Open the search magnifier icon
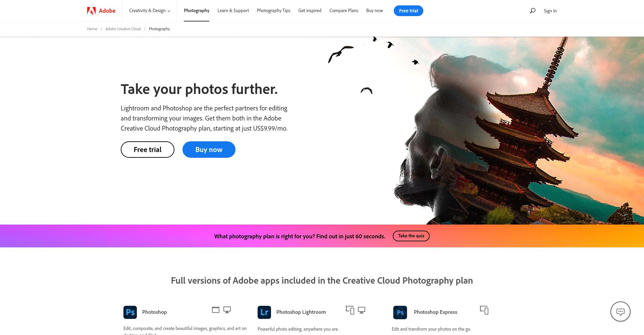 532,11
